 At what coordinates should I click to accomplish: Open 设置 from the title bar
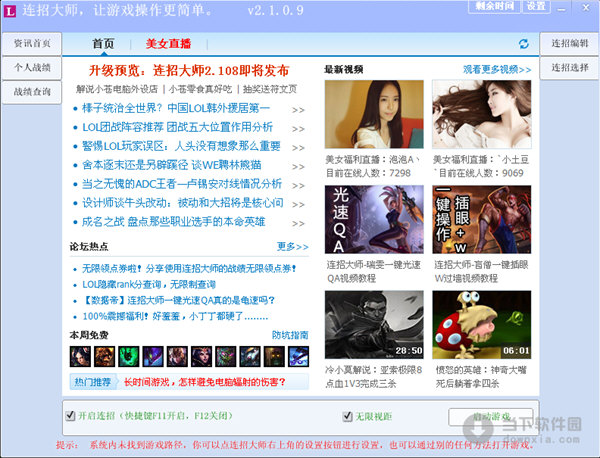click(x=536, y=7)
